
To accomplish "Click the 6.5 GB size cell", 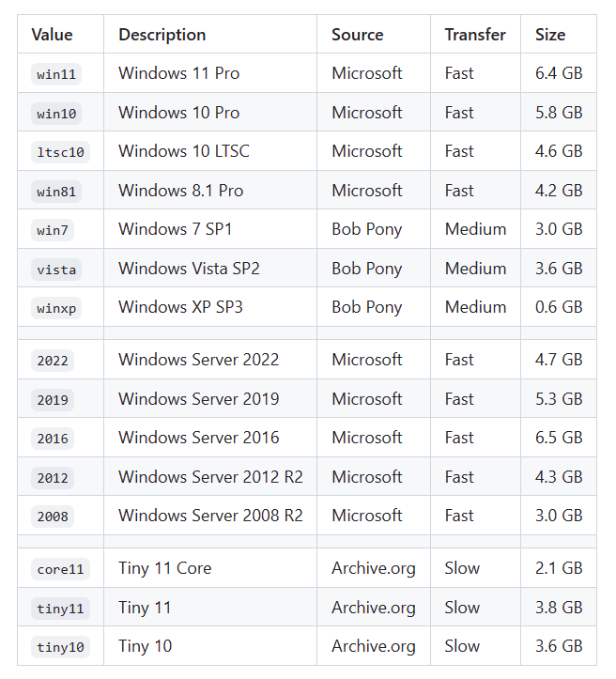I will tap(559, 438).
